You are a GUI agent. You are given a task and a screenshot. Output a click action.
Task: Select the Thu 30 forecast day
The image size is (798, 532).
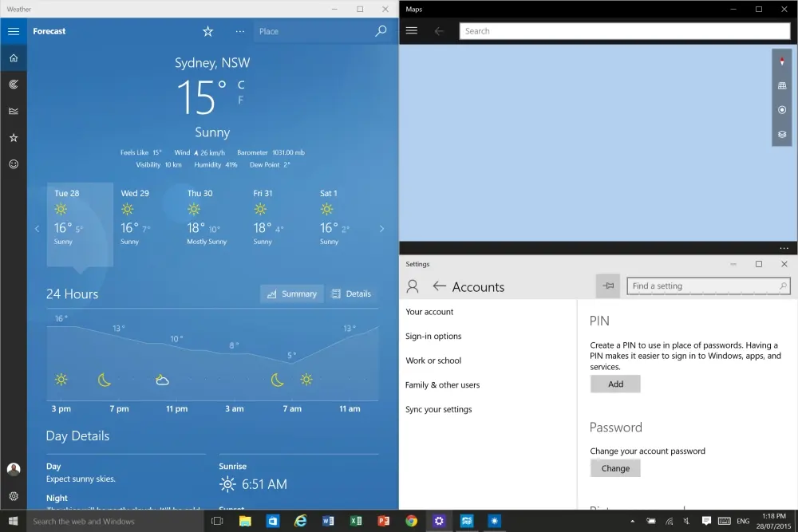point(213,224)
